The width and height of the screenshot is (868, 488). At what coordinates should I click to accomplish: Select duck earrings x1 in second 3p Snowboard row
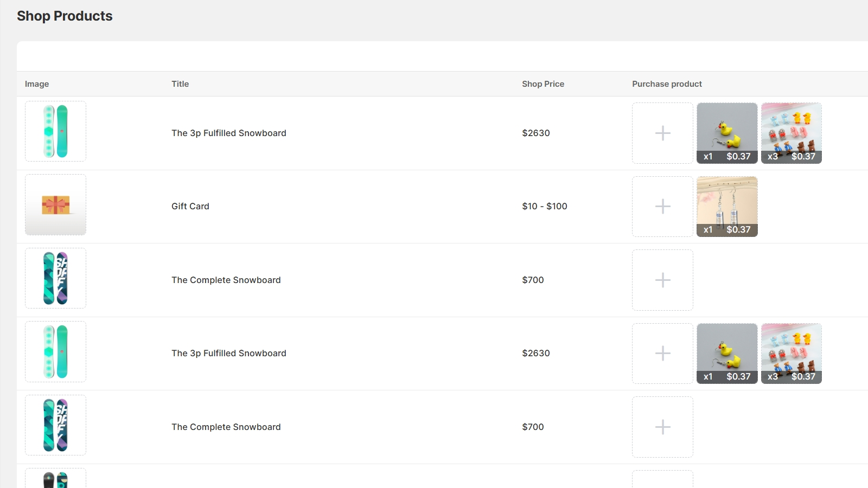click(x=727, y=354)
